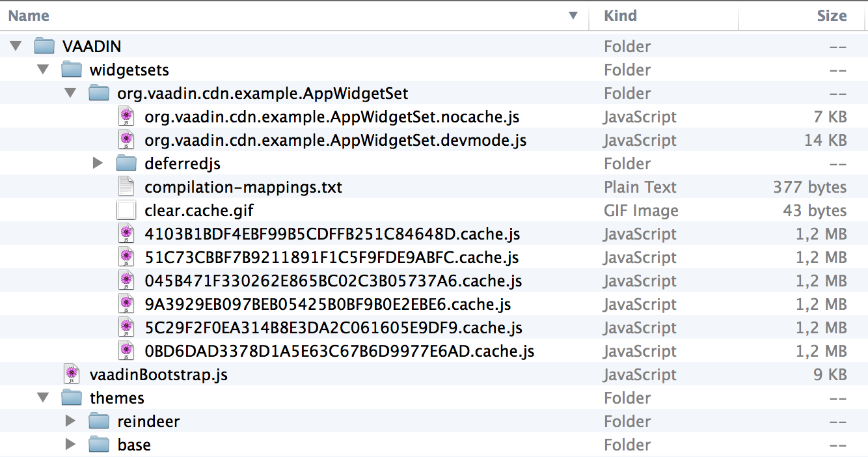The width and height of the screenshot is (868, 457).
Task: Select 4103B1BDF4EBF99B5CDFFB251C84648D.cache.js file name
Action: [332, 234]
